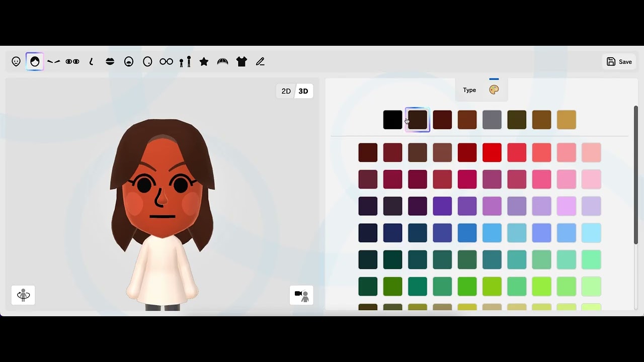Pick the blonde hair color swatch
Image resolution: width=644 pixels, height=362 pixels.
point(567,120)
